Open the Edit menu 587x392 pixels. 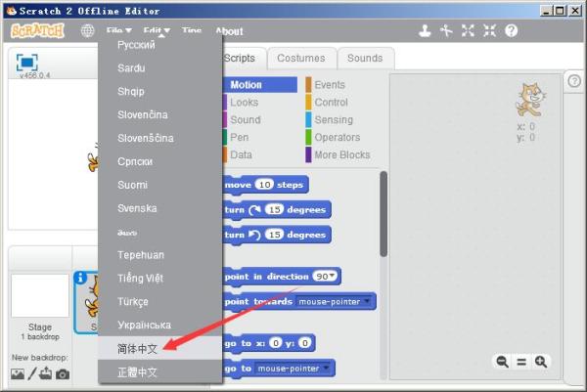click(157, 30)
